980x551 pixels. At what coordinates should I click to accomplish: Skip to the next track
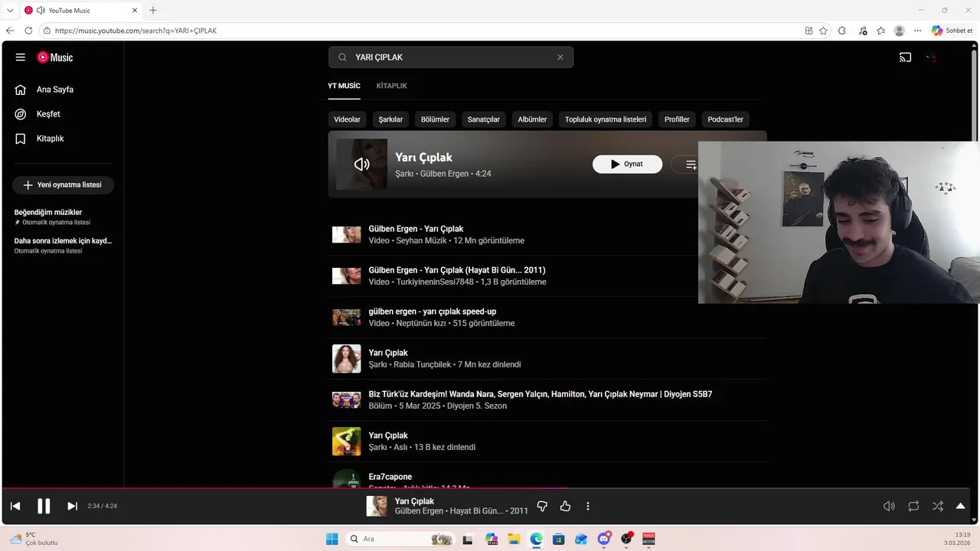point(72,506)
